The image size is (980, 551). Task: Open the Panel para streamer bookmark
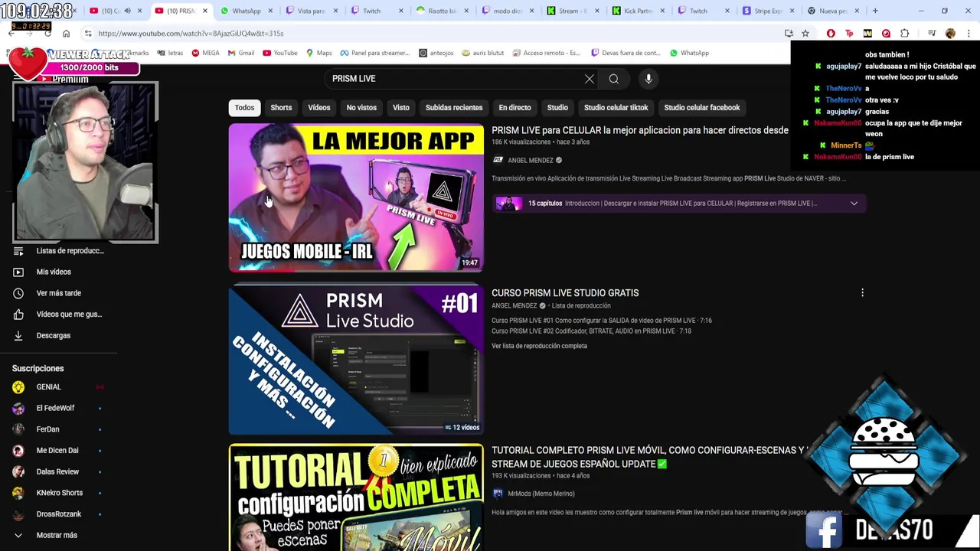(375, 53)
